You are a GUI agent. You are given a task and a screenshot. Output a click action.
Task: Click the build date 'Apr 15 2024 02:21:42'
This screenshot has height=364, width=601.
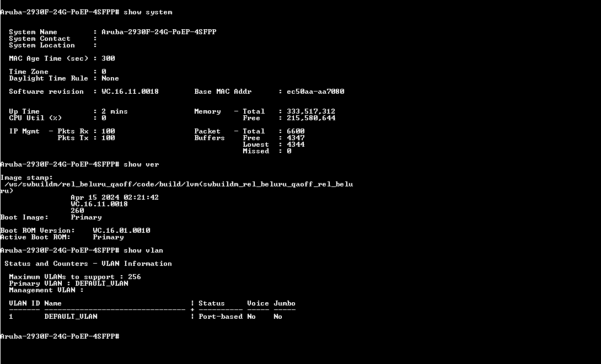coord(115,197)
